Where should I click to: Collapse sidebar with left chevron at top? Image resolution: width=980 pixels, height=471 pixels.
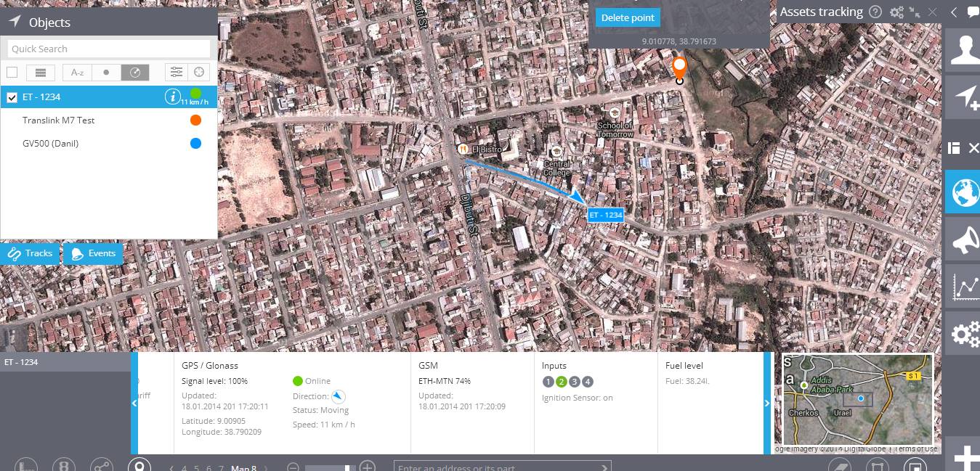click(x=954, y=12)
